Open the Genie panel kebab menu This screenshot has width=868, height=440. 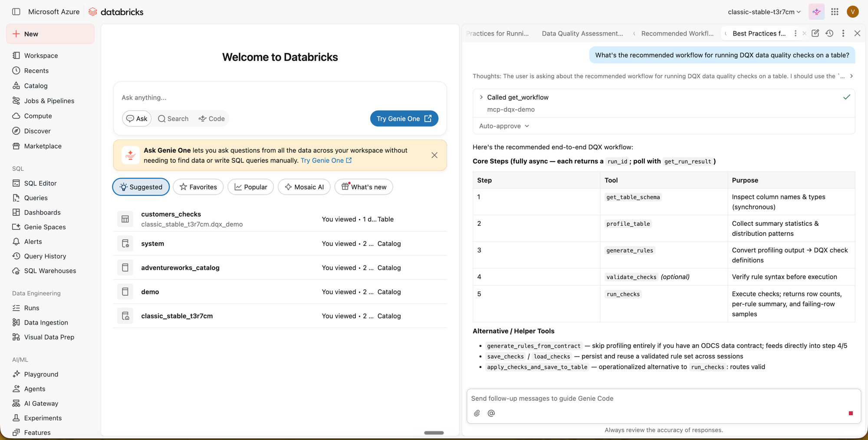coord(843,33)
